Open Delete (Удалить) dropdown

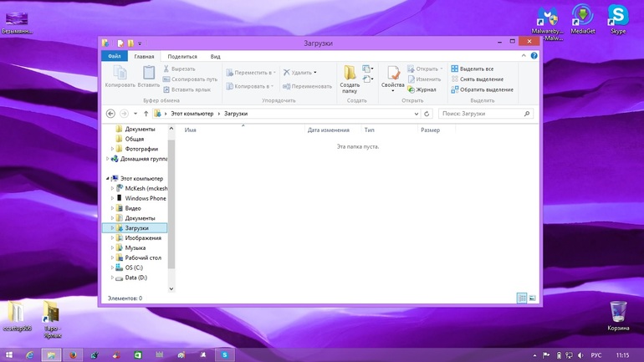[300, 73]
